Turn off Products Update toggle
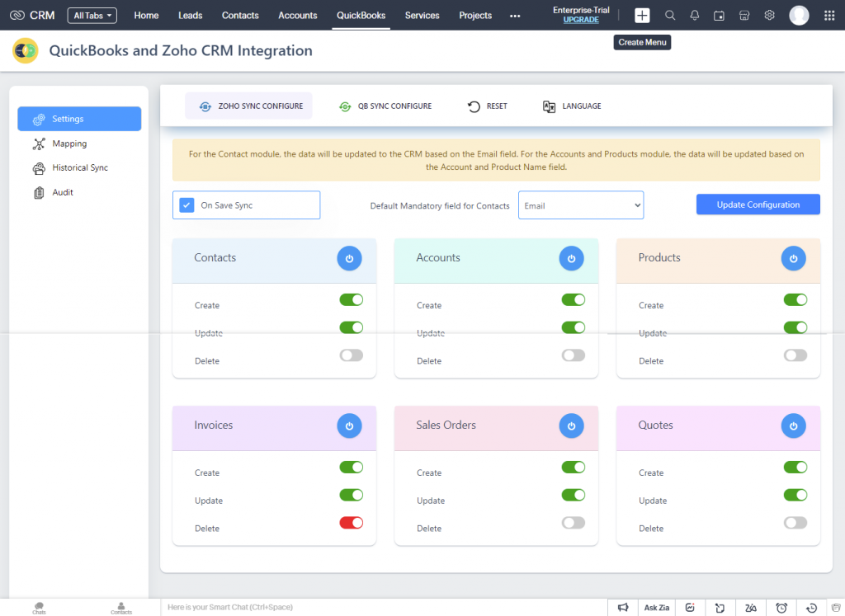Image resolution: width=845 pixels, height=616 pixels. (795, 327)
